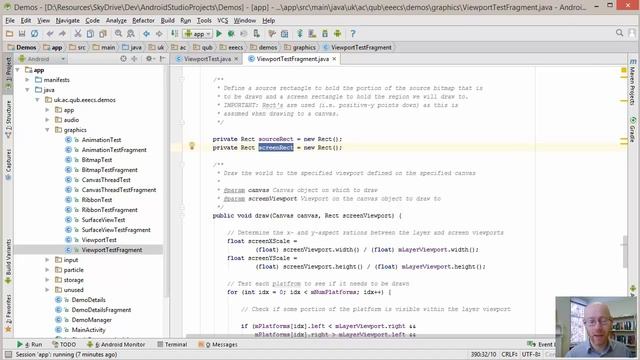Expand the manifests folder

pos(27,80)
